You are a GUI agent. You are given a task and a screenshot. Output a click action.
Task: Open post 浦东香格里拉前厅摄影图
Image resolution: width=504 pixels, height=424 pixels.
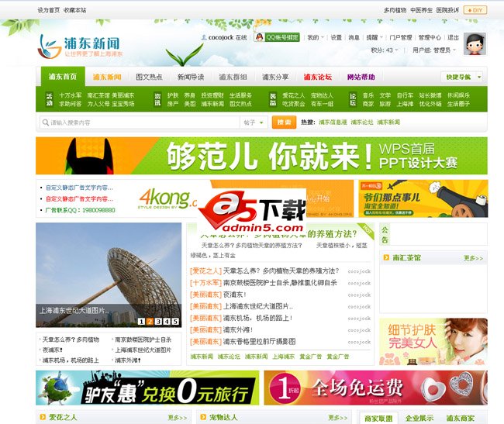point(259,342)
